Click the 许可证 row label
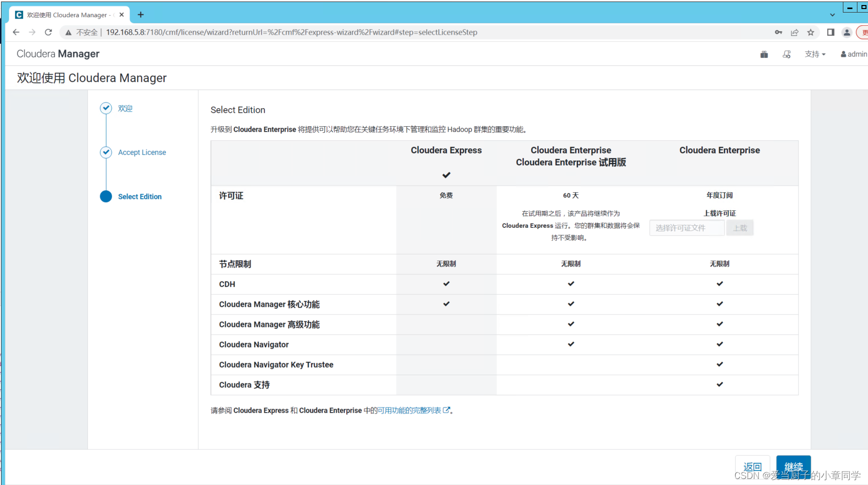 coord(231,196)
